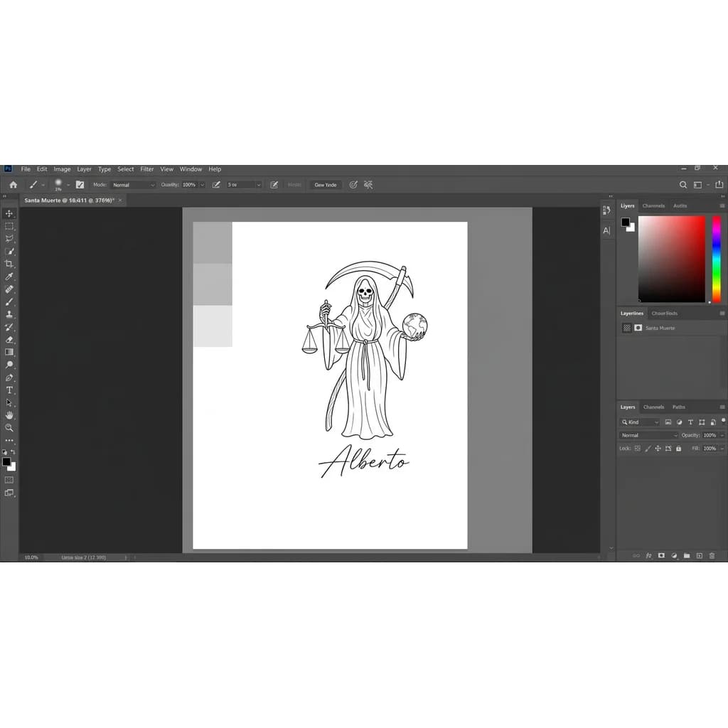Click the Gew Ynde button in options bar

pyautogui.click(x=326, y=185)
